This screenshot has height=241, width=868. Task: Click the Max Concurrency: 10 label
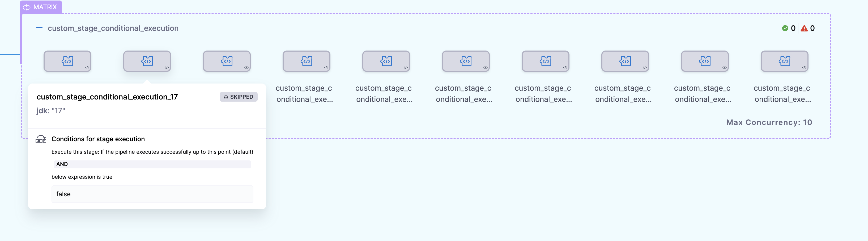click(x=769, y=122)
